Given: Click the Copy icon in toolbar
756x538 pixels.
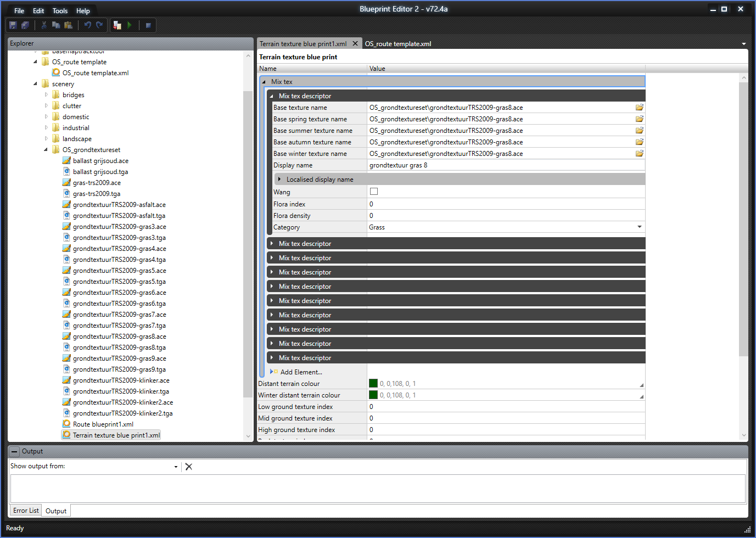Looking at the screenshot, I should pyautogui.click(x=56, y=25).
